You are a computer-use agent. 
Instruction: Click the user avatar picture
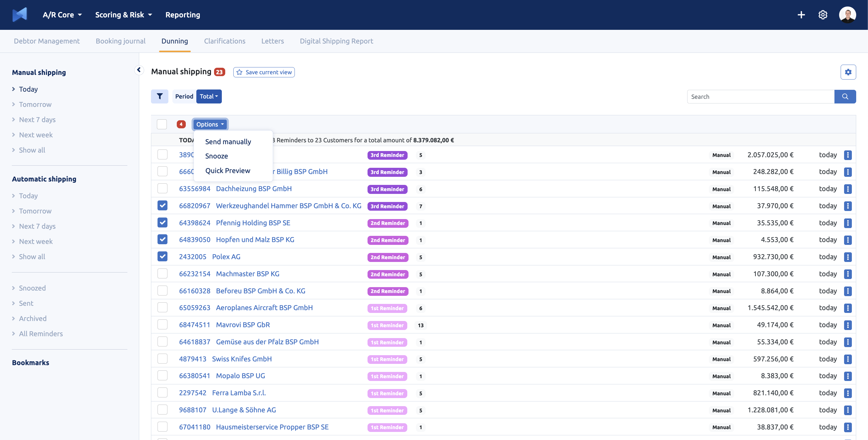[847, 15]
